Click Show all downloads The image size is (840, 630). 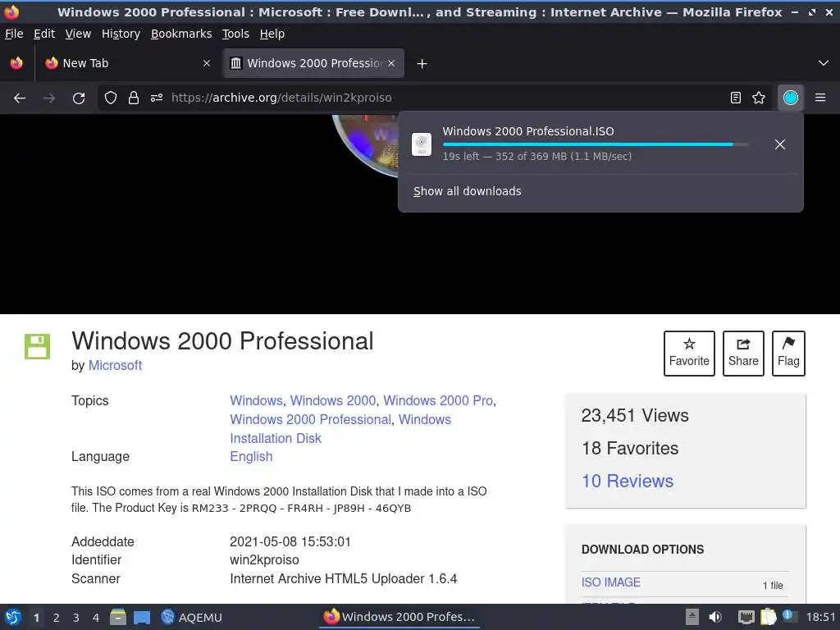pyautogui.click(x=467, y=191)
